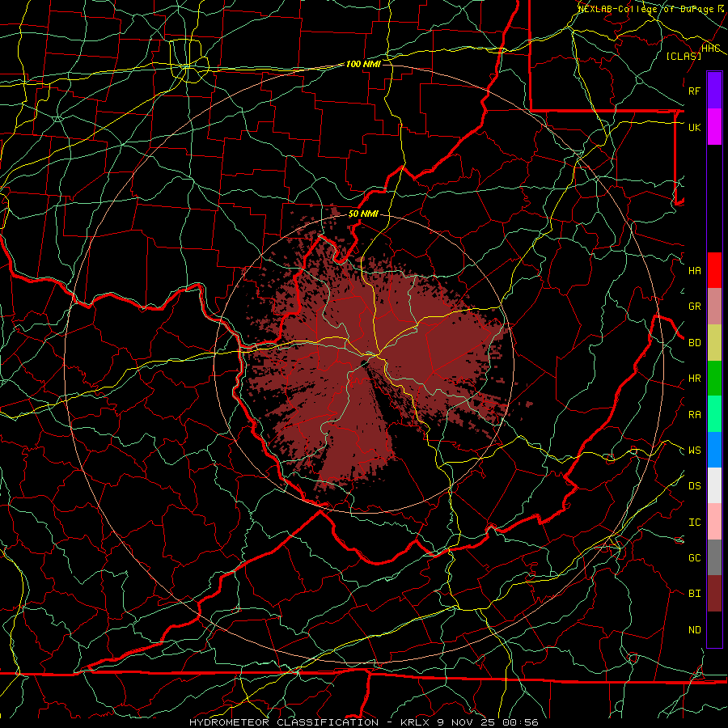
Task: Click the 50 NMI range ring label
Action: pyautogui.click(x=363, y=214)
